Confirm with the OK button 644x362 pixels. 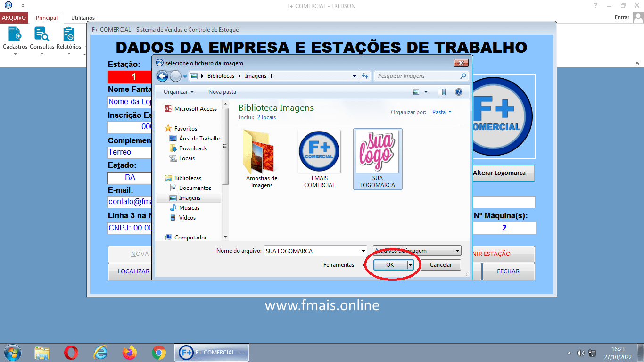click(390, 265)
